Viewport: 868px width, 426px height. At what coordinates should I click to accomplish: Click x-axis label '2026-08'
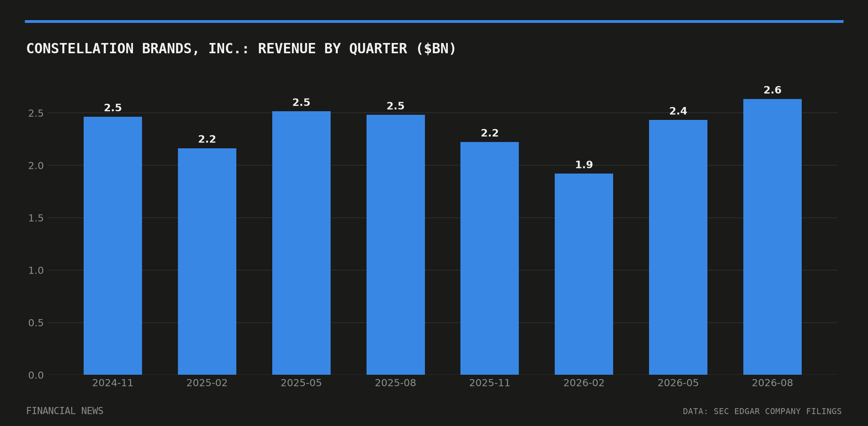[x=773, y=383]
